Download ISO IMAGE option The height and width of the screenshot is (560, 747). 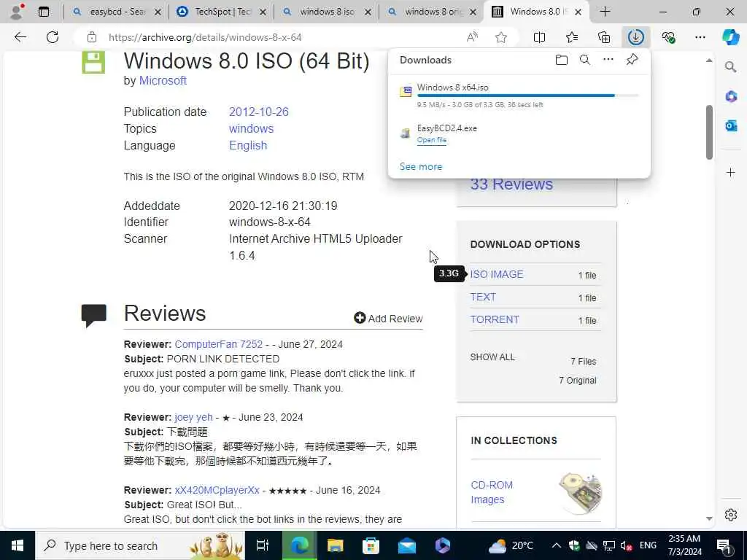[x=496, y=274]
